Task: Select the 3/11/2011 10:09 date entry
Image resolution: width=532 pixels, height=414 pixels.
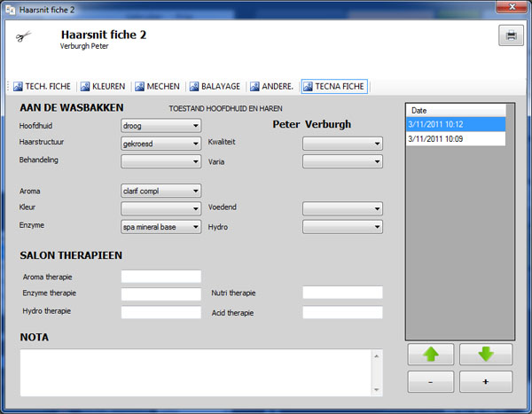Action: [x=456, y=139]
